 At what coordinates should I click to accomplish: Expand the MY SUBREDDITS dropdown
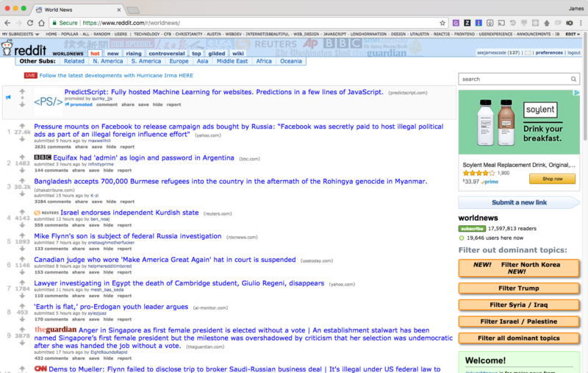(21, 34)
